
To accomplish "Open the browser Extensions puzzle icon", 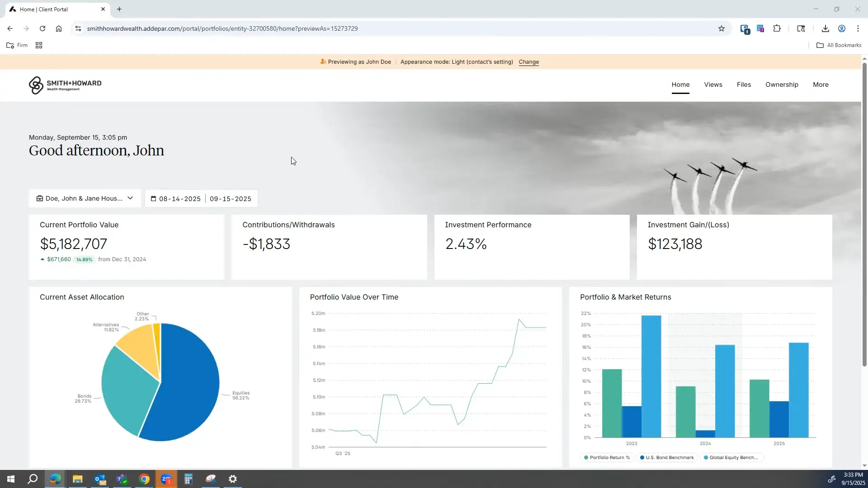I will [x=777, y=28].
